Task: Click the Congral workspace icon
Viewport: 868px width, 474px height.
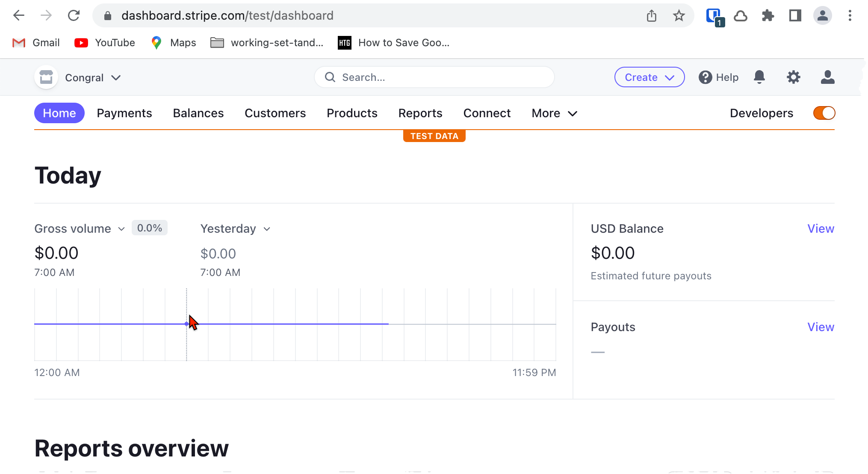Action: [46, 77]
